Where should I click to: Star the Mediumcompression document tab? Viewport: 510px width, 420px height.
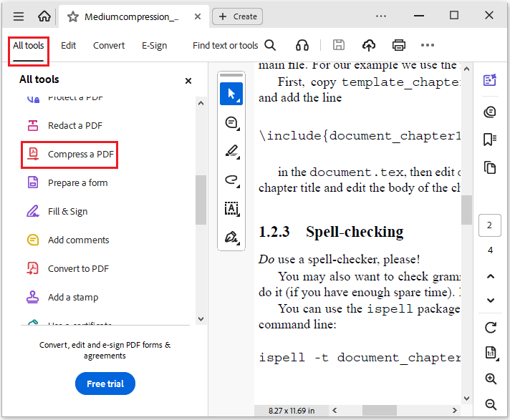[x=72, y=16]
